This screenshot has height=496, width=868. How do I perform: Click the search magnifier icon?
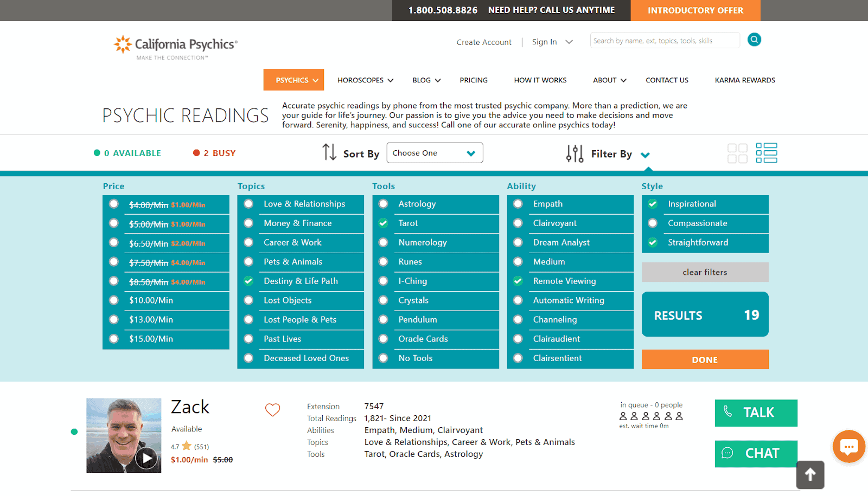click(x=754, y=40)
